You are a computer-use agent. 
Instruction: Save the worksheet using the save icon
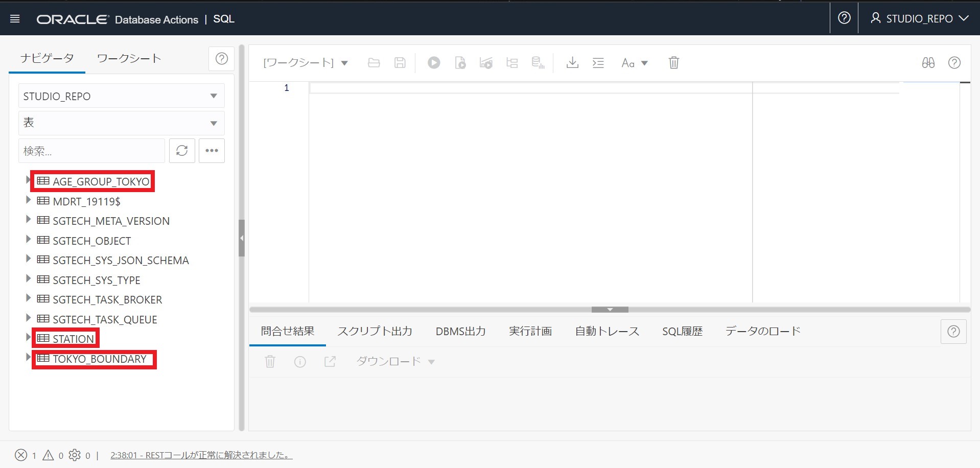coord(400,62)
